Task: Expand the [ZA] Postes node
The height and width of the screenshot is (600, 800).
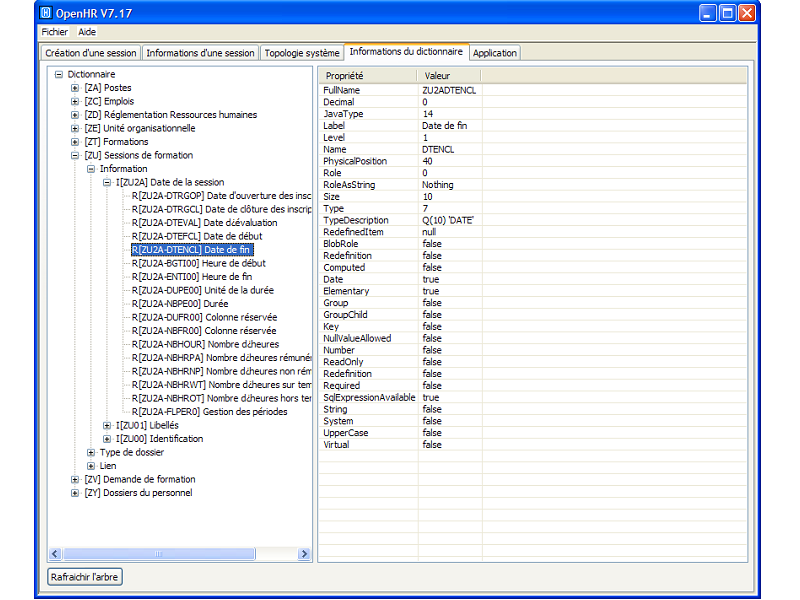Action: pos(75,88)
